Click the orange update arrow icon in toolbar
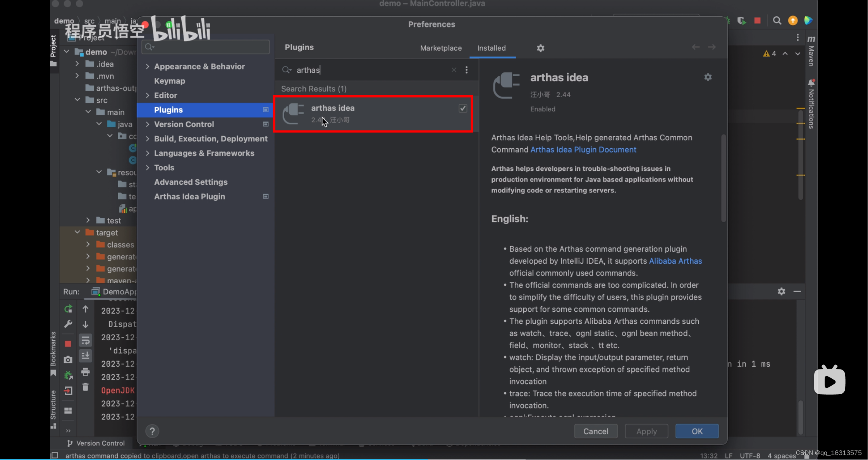Screen dimensions: 868x460 coord(793,21)
